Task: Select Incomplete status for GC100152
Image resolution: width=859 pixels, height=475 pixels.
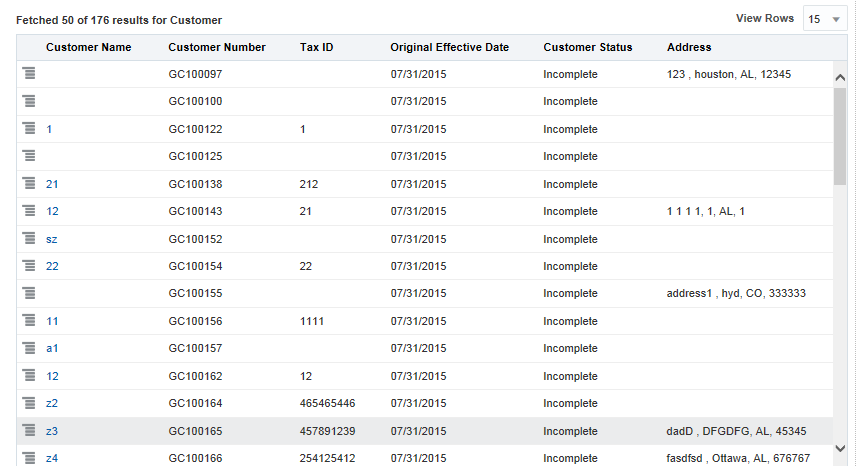Action: (x=570, y=239)
